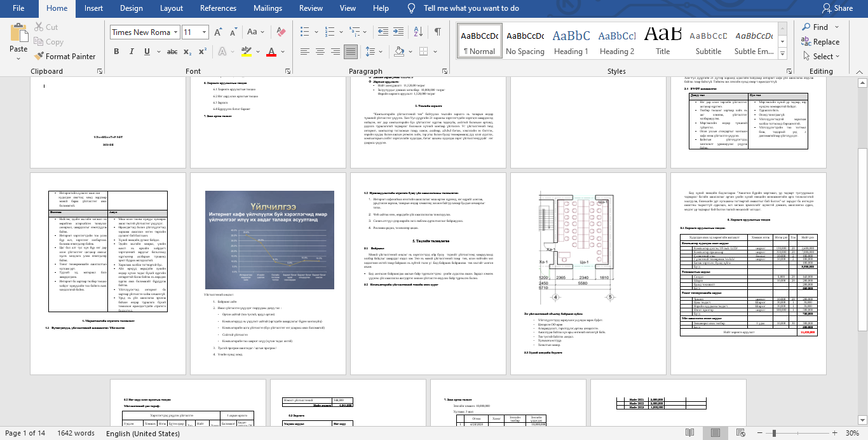Apply Underline formatting
The width and height of the screenshot is (868, 440).
point(147,52)
